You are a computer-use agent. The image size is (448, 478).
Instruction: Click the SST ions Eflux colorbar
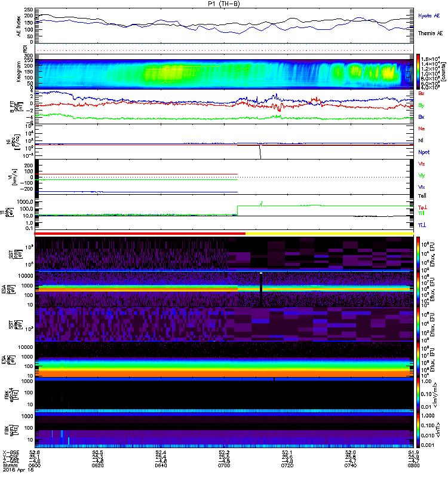coord(418,254)
